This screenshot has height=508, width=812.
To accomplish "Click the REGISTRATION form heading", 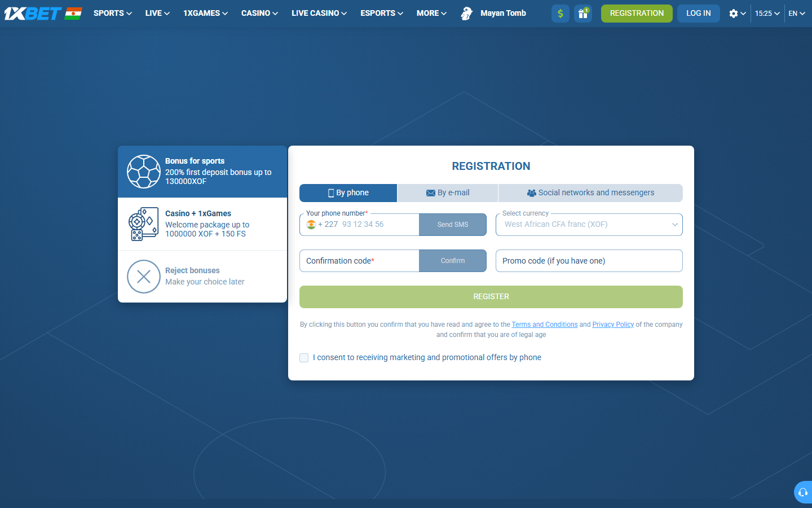I will pyautogui.click(x=491, y=166).
